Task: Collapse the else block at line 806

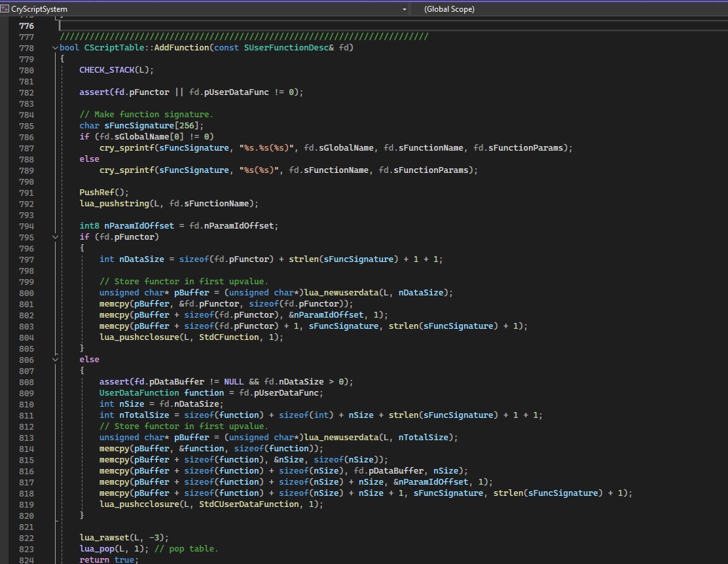Action: [x=54, y=360]
